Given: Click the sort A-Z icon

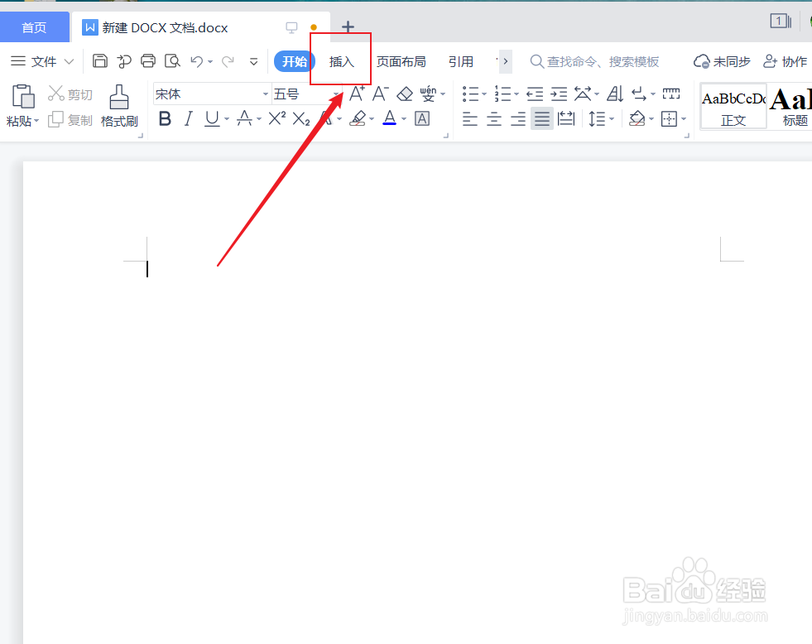Looking at the screenshot, I should [x=615, y=94].
